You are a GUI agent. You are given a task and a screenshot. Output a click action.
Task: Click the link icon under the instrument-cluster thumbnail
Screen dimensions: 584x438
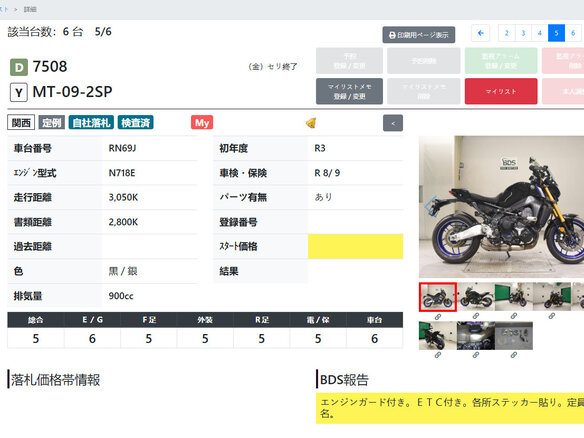[476, 355]
